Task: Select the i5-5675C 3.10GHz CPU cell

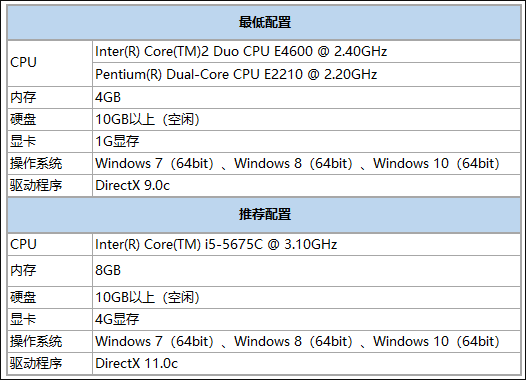Action: click(306, 245)
